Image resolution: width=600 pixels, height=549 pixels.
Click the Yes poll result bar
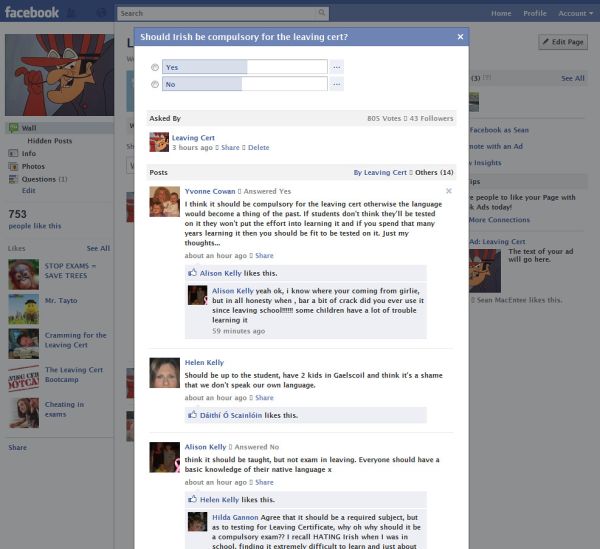[245, 67]
